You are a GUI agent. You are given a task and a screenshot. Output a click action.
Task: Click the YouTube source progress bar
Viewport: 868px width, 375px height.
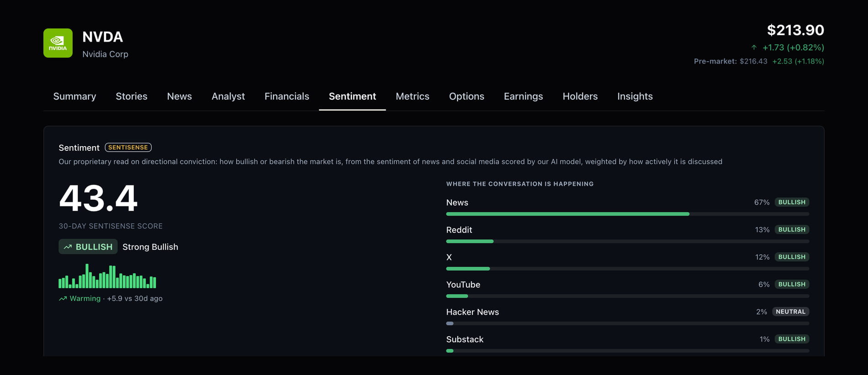tap(628, 296)
